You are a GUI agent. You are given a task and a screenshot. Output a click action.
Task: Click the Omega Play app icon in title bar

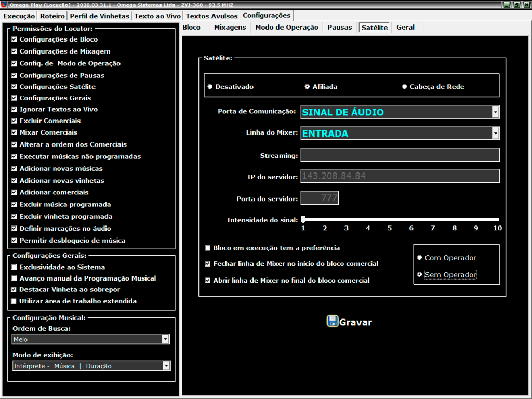pos(5,5)
